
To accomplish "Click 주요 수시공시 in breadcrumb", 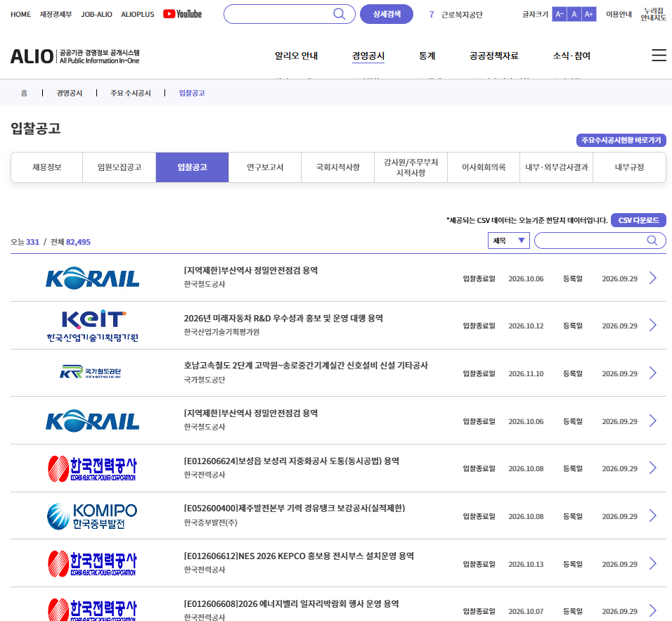I will (130, 93).
